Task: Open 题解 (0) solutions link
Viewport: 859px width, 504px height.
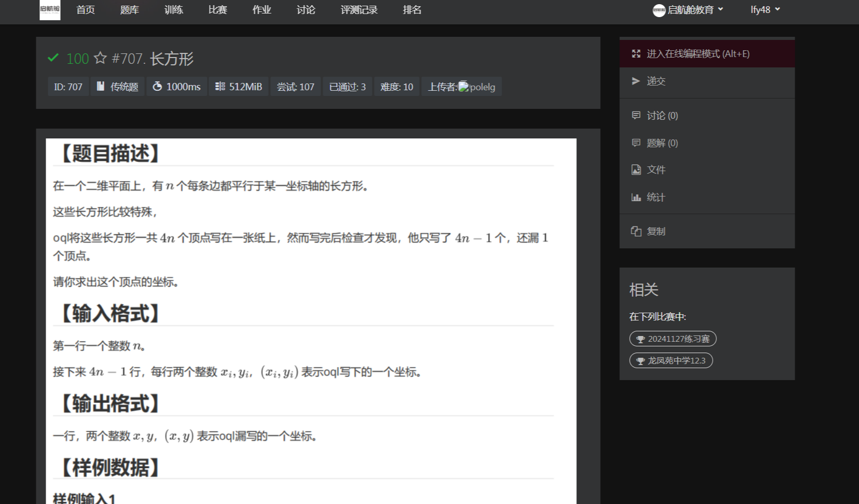Action: click(x=662, y=143)
